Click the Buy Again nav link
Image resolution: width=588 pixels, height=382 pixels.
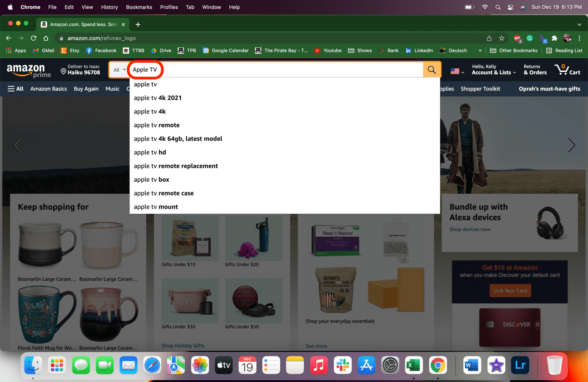(86, 89)
